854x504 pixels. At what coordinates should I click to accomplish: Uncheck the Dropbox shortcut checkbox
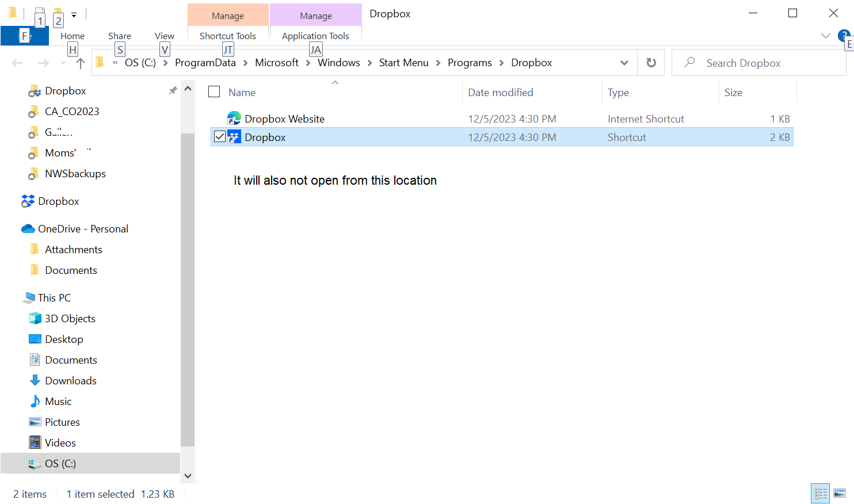[x=219, y=137]
